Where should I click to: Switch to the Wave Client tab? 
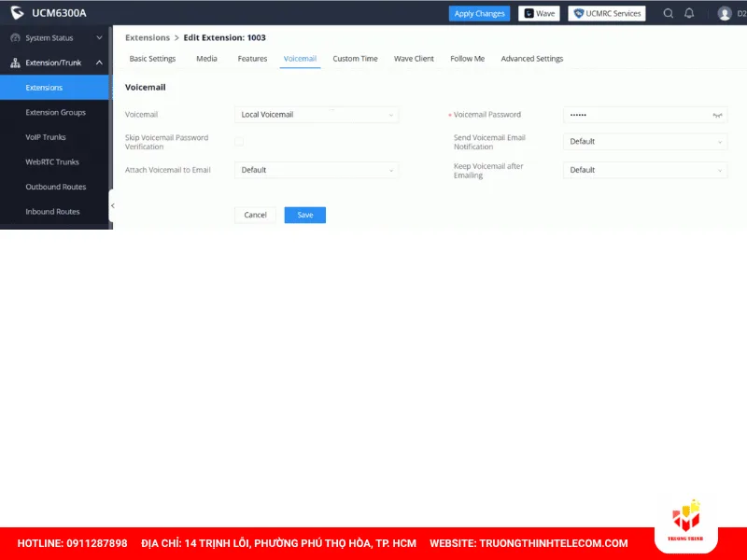414,59
